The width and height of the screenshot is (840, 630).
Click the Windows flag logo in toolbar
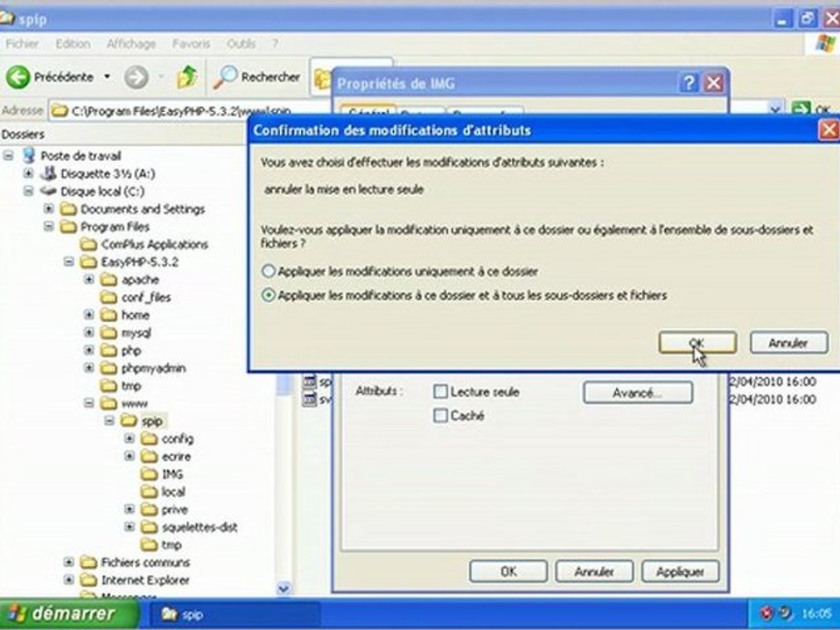pos(826,44)
